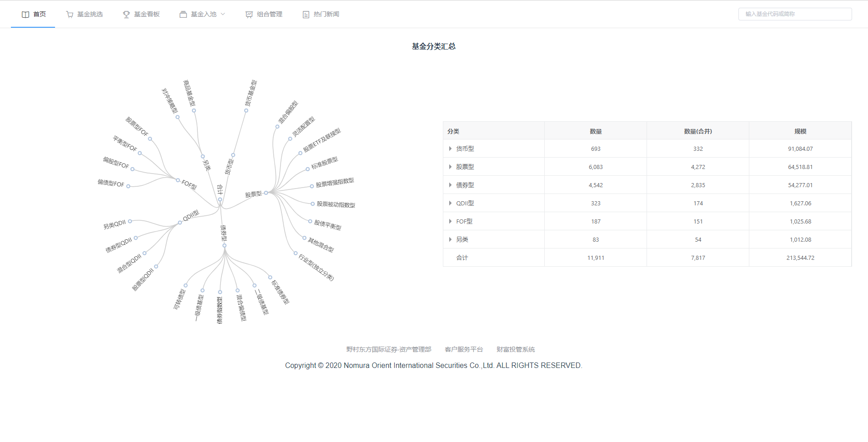Click the 规模 column header
Image resolution: width=868 pixels, height=442 pixels.
pos(800,131)
